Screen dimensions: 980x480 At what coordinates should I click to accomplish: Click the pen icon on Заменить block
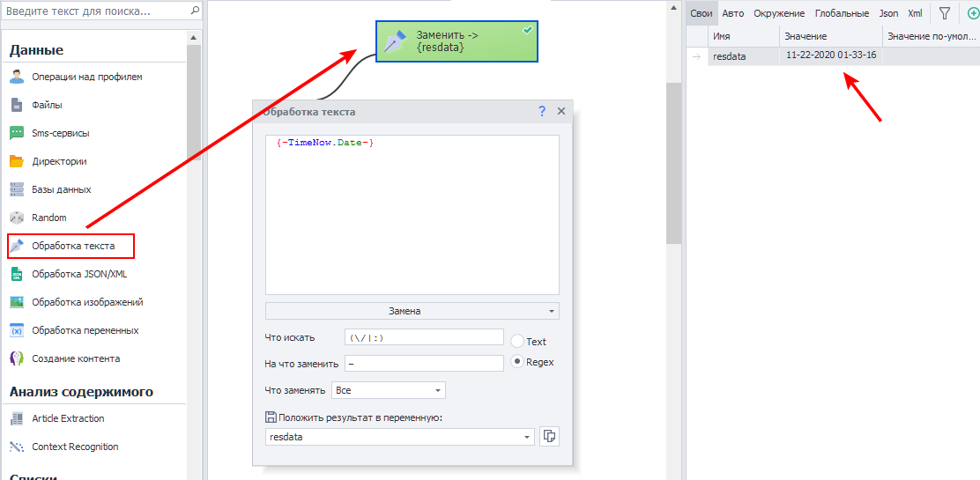(395, 42)
